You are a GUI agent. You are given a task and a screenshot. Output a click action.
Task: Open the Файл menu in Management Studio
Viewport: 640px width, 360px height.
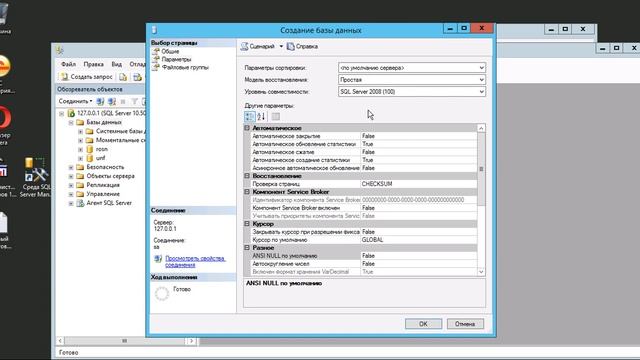click(x=68, y=64)
